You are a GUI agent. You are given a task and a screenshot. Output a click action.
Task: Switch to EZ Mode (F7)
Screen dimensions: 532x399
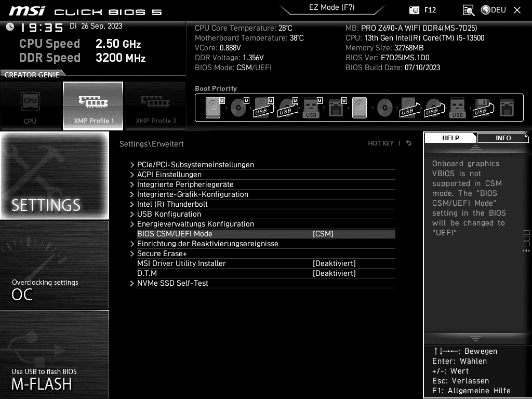(332, 7)
